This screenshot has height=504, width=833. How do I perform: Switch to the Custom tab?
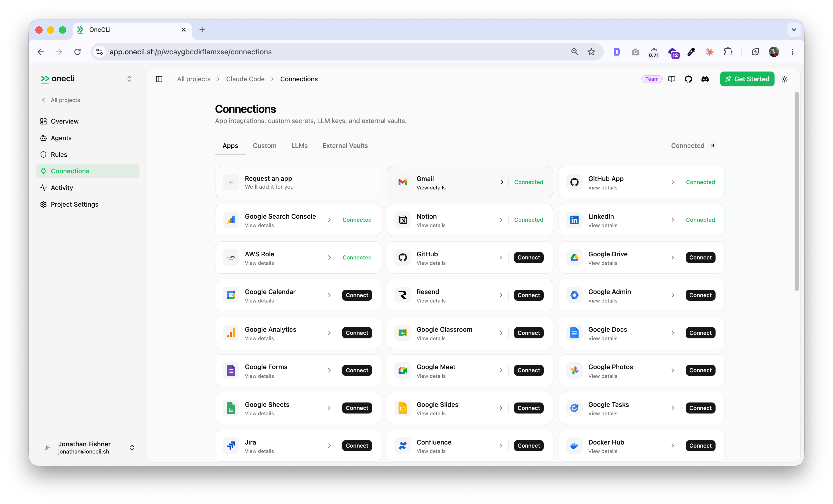[x=265, y=146]
